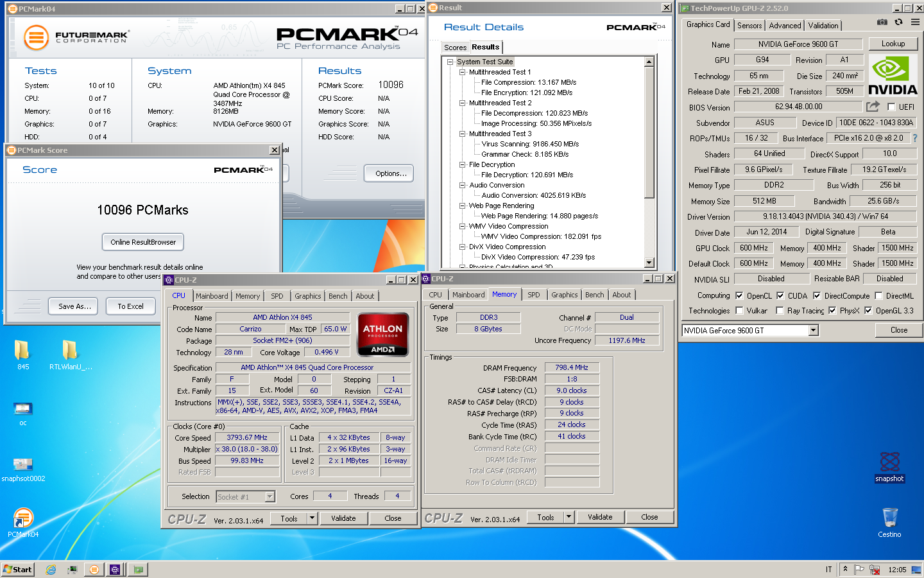
Task: Toggle DirectML checkbox
Action: 878,296
